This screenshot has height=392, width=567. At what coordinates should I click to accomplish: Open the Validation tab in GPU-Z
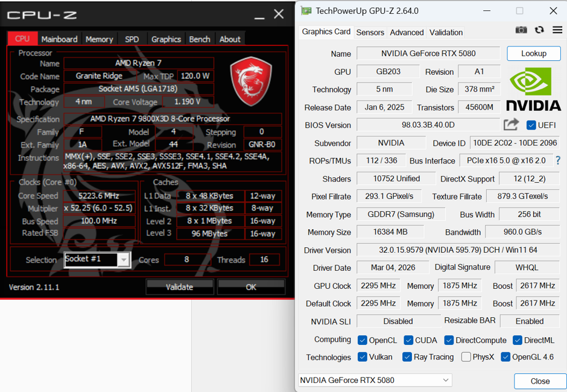pos(446,33)
